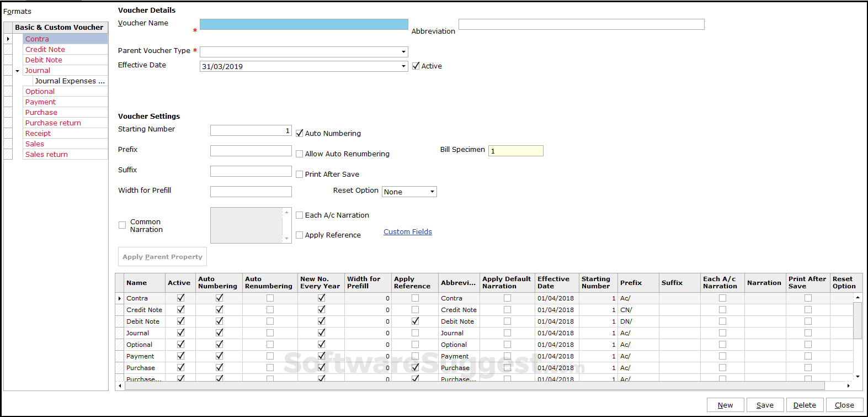Click the grid scroll-left arrow

120,386
